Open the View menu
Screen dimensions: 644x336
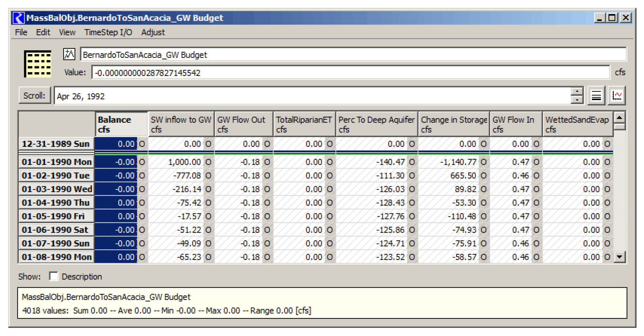tap(67, 32)
